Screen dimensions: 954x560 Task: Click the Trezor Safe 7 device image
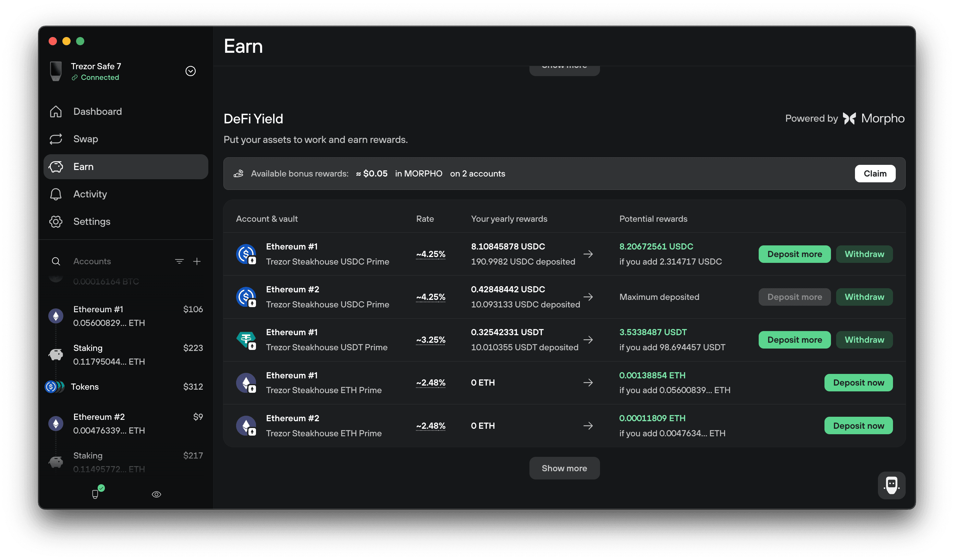click(56, 71)
